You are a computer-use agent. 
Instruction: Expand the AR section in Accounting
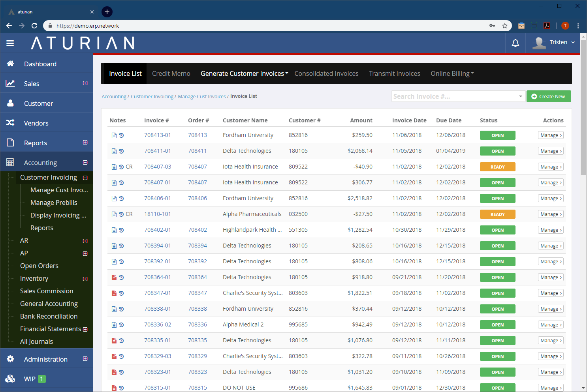[x=85, y=241]
